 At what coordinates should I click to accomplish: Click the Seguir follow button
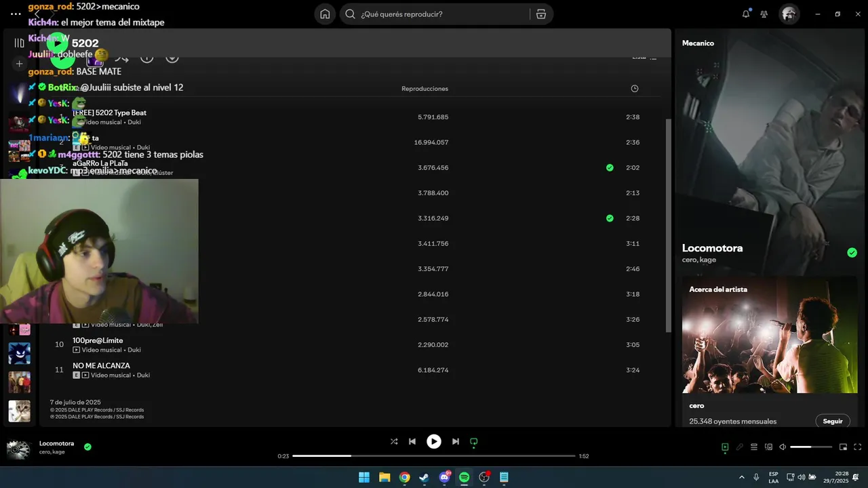pyautogui.click(x=833, y=421)
